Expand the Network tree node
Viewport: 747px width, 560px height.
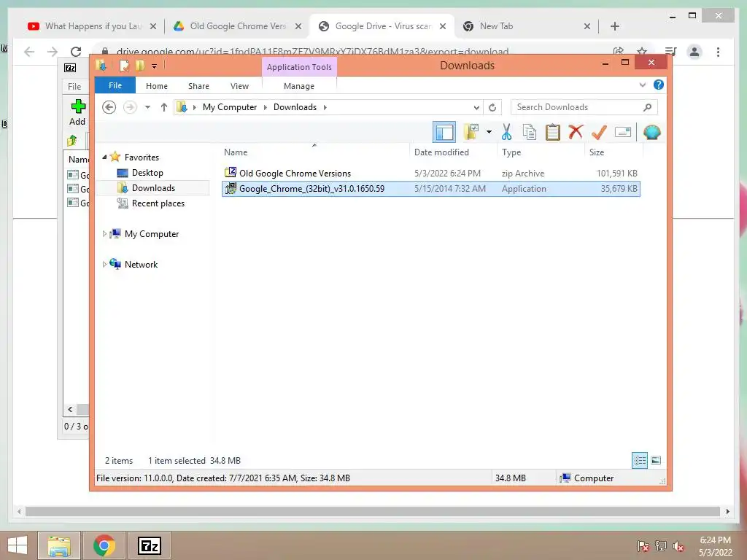pos(105,264)
